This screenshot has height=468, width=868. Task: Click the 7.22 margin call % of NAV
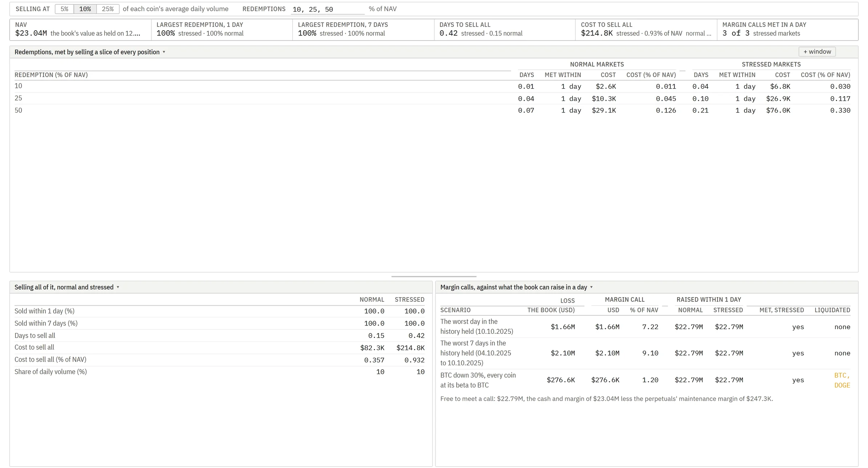(x=650, y=327)
